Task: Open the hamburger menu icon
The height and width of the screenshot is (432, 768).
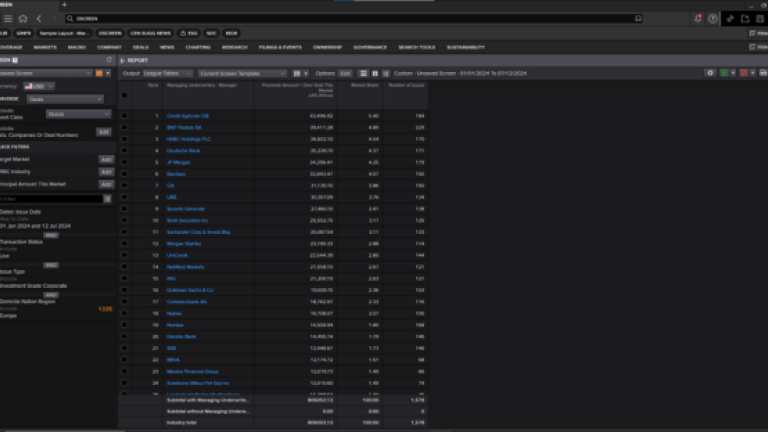Action: coord(6,18)
